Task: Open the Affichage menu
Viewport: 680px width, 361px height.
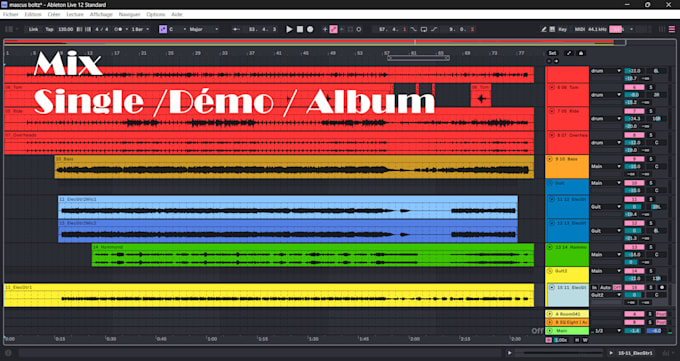Action: [x=101, y=14]
